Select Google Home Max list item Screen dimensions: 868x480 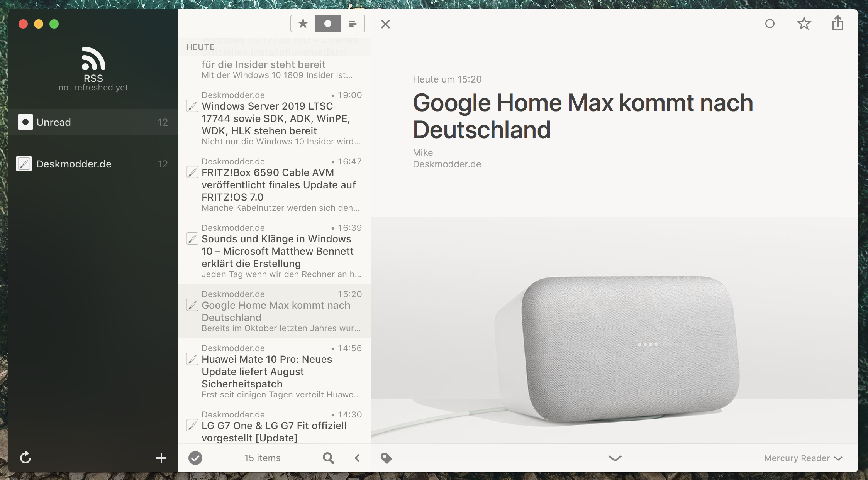(275, 311)
